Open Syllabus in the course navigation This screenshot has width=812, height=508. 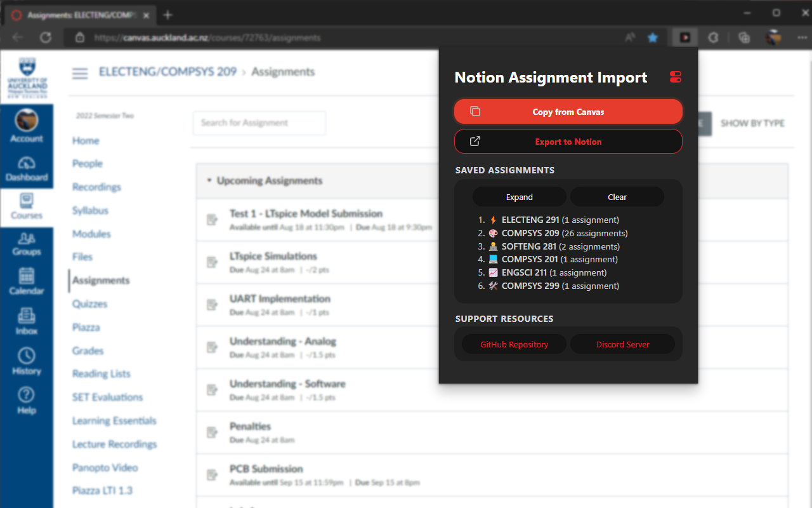coord(89,210)
